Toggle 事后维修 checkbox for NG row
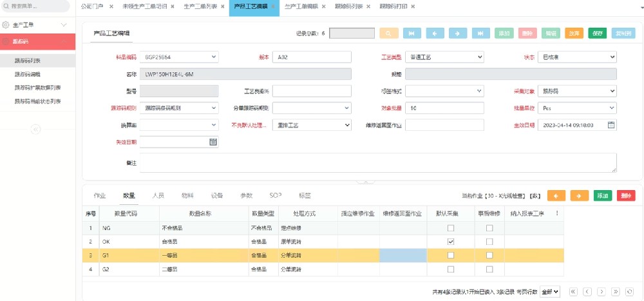Image resolution: width=644 pixels, height=301 pixels. 489,228
